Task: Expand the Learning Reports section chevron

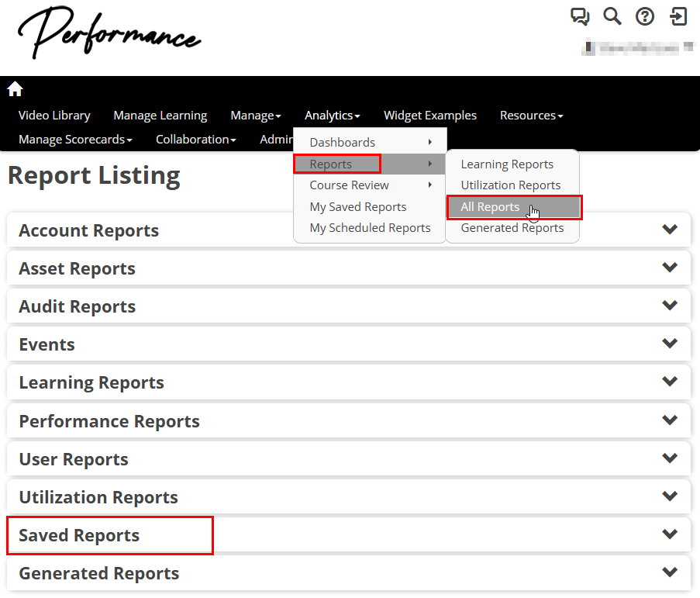Action: click(670, 381)
